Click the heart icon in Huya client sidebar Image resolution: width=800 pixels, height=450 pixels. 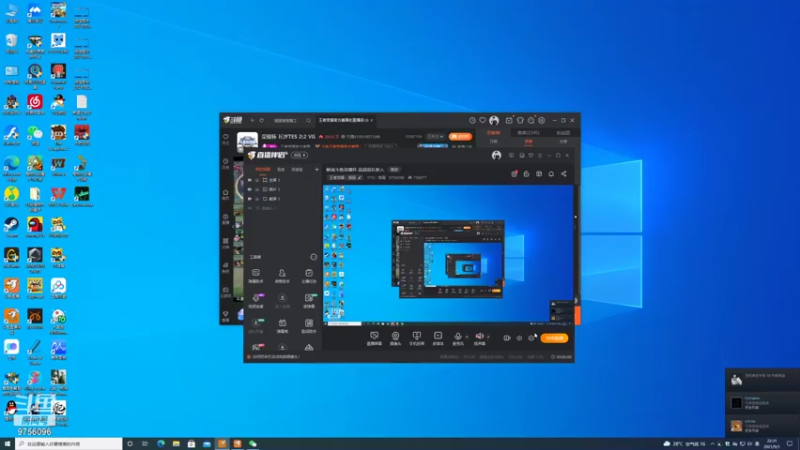pyautogui.click(x=226, y=137)
